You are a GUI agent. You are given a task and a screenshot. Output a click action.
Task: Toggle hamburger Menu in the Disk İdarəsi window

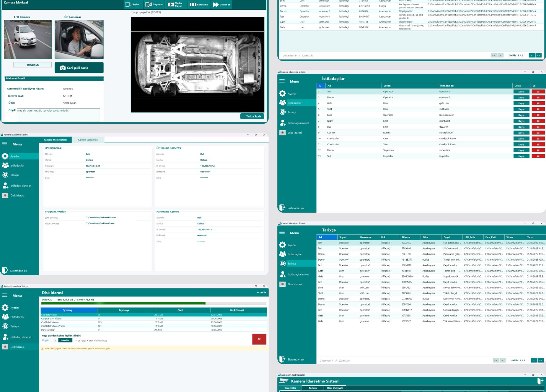(5, 295)
